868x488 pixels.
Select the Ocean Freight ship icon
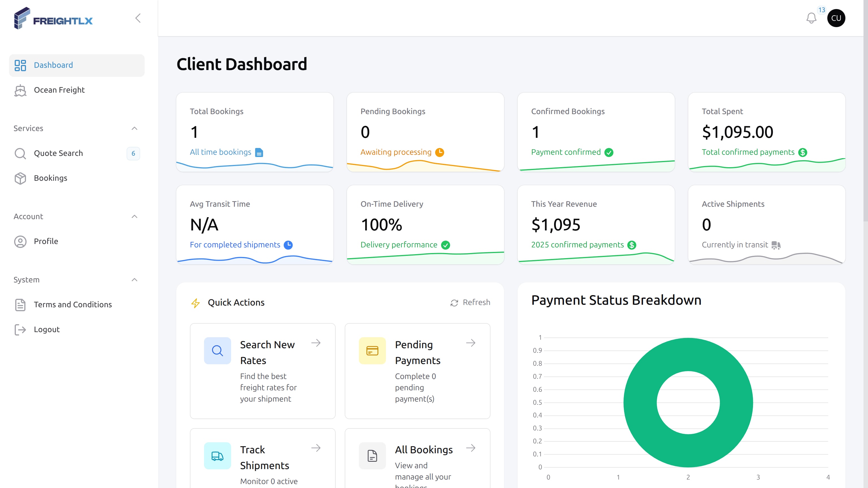click(20, 90)
